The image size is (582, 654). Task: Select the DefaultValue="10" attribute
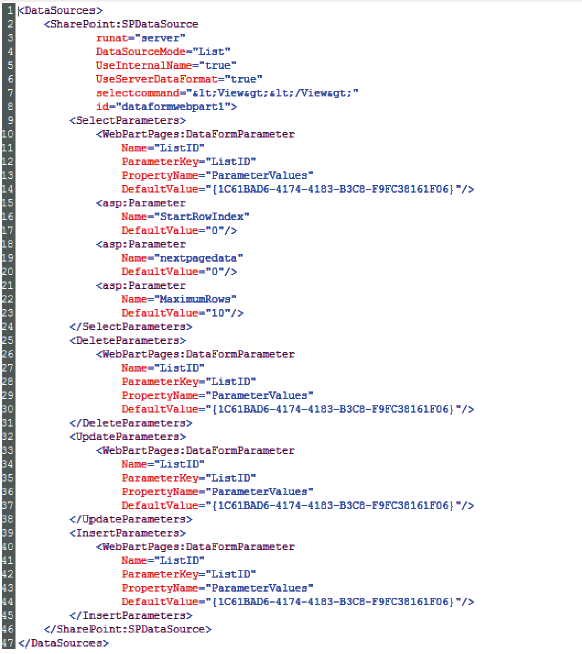click(182, 313)
